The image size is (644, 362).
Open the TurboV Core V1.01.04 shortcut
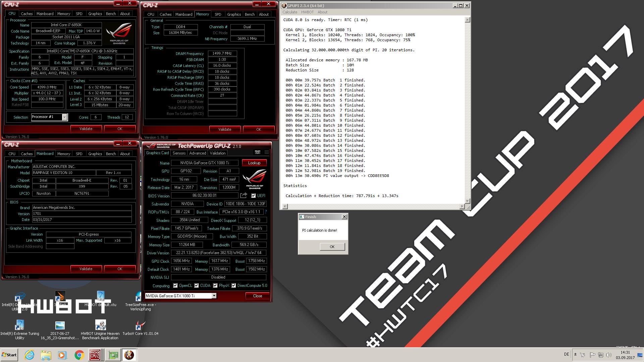[141, 328]
